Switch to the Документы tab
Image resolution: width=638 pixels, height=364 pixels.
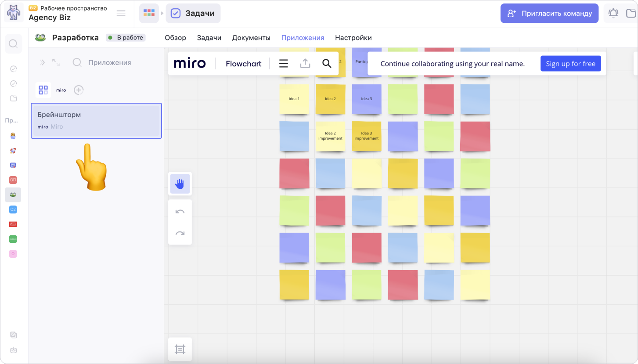(x=251, y=38)
